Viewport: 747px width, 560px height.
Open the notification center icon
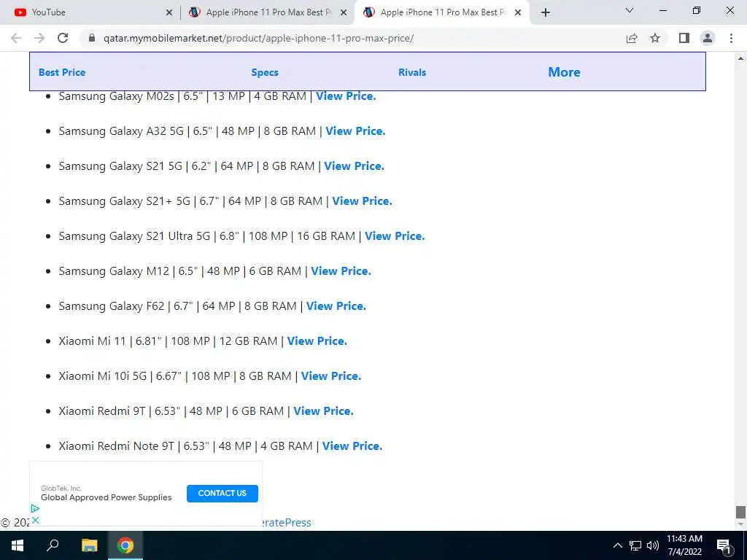tap(724, 545)
